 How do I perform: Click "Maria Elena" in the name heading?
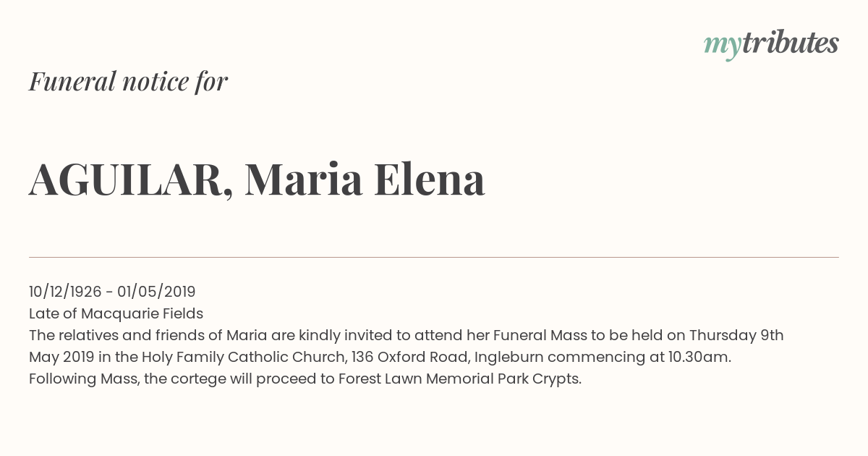pyautogui.click(x=365, y=180)
